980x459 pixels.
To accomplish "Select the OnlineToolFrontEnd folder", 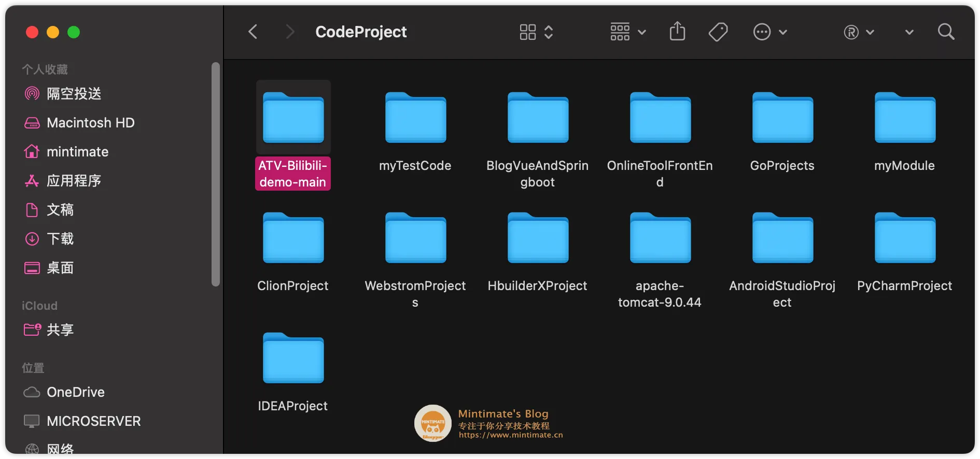I will (x=660, y=118).
